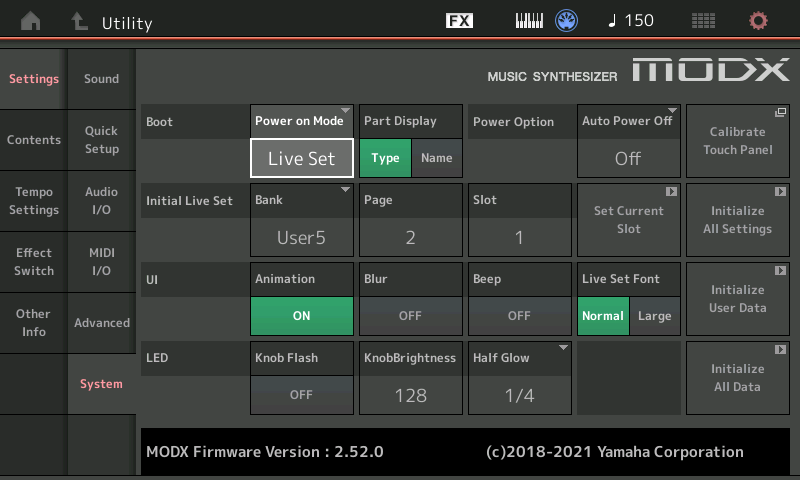Click the exit up-arrow icon beside Utility
The height and width of the screenshot is (480, 800).
80,21
